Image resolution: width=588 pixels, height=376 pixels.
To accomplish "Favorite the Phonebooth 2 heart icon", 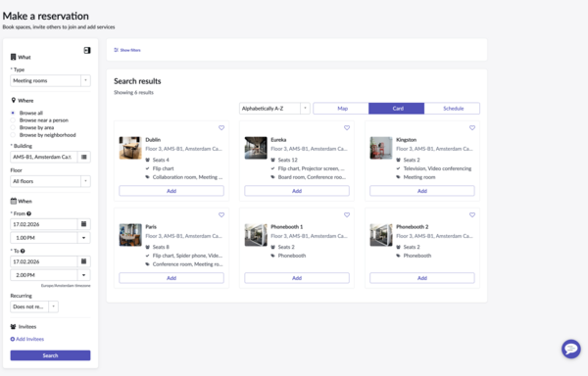I will point(472,215).
